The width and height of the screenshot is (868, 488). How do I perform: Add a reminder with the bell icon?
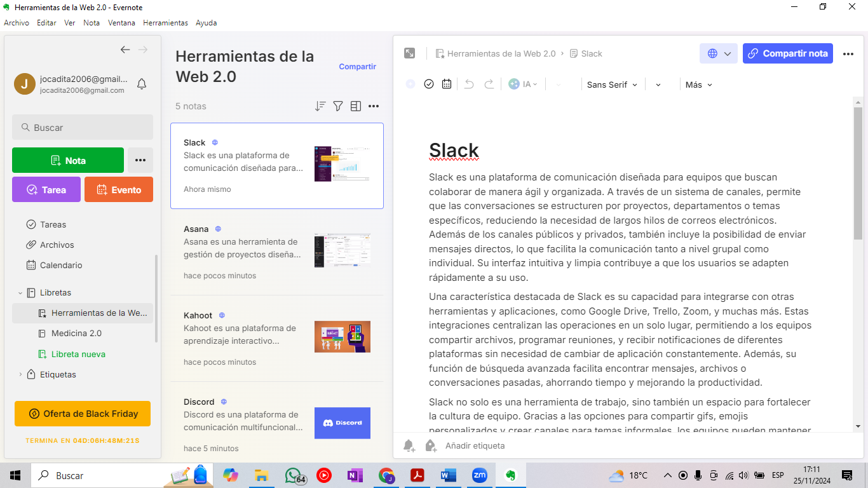click(409, 445)
